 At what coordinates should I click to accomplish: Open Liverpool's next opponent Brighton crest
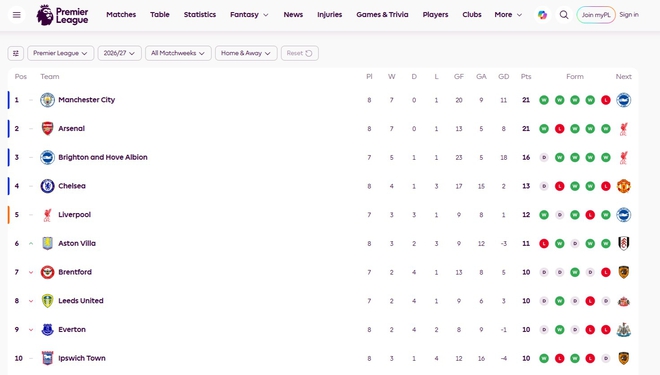[x=623, y=215]
